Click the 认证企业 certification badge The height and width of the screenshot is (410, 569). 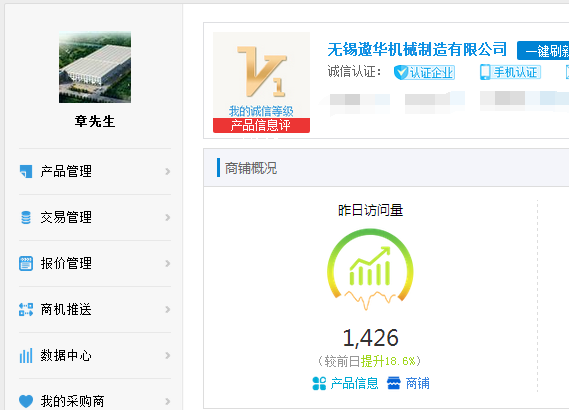point(424,72)
